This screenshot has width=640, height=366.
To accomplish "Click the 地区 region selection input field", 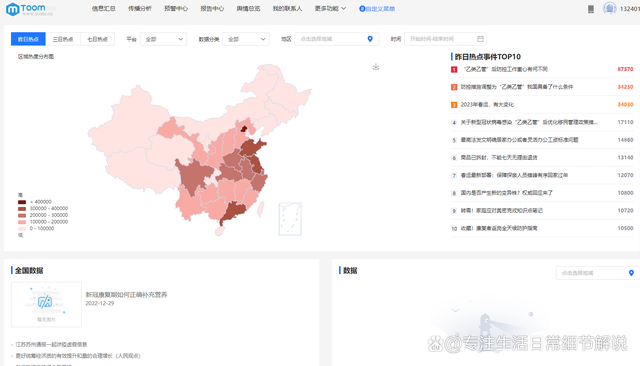I will click(337, 39).
